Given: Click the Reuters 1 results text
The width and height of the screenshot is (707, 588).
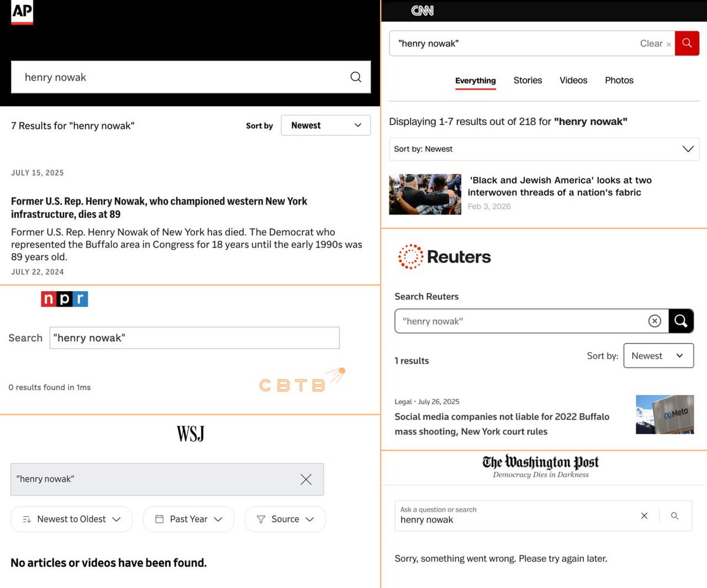Looking at the screenshot, I should pyautogui.click(x=412, y=361).
